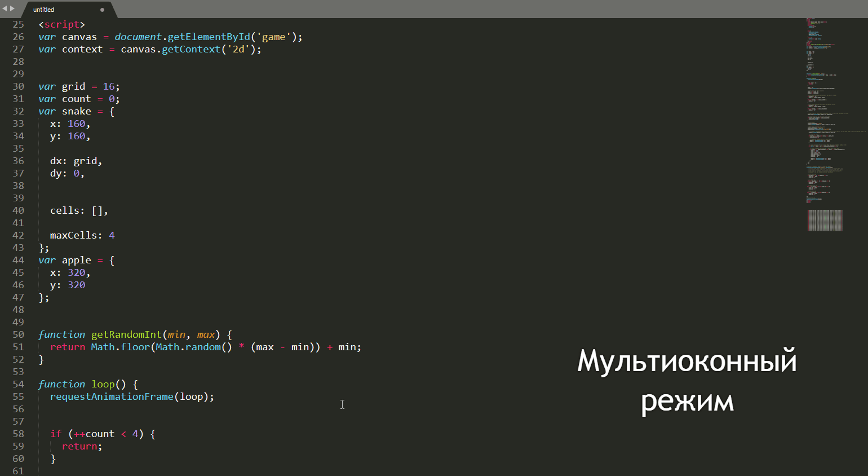The width and height of the screenshot is (868, 476).
Task: Click 'maxCells: 4' on line 42
Action: pyautogui.click(x=82, y=235)
